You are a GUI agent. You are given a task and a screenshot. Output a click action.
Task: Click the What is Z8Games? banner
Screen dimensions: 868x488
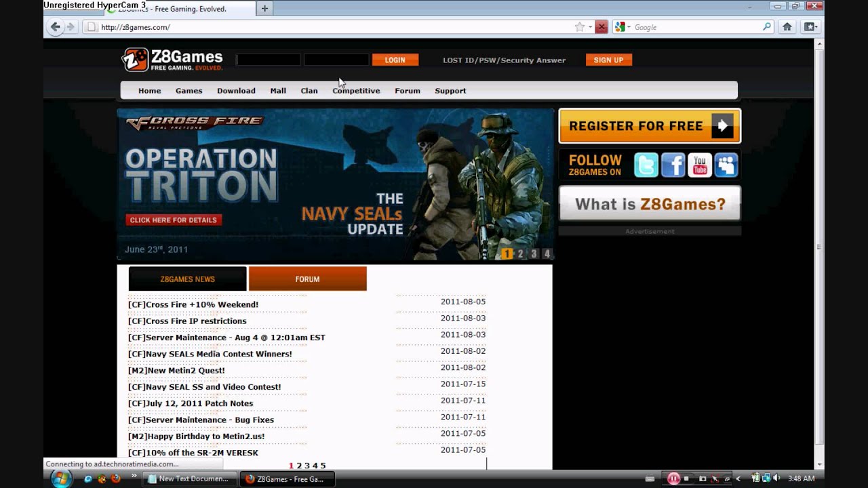point(650,204)
